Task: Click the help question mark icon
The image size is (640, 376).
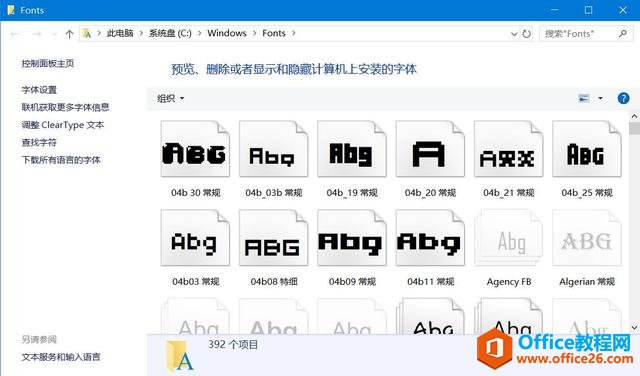Action: [623, 98]
